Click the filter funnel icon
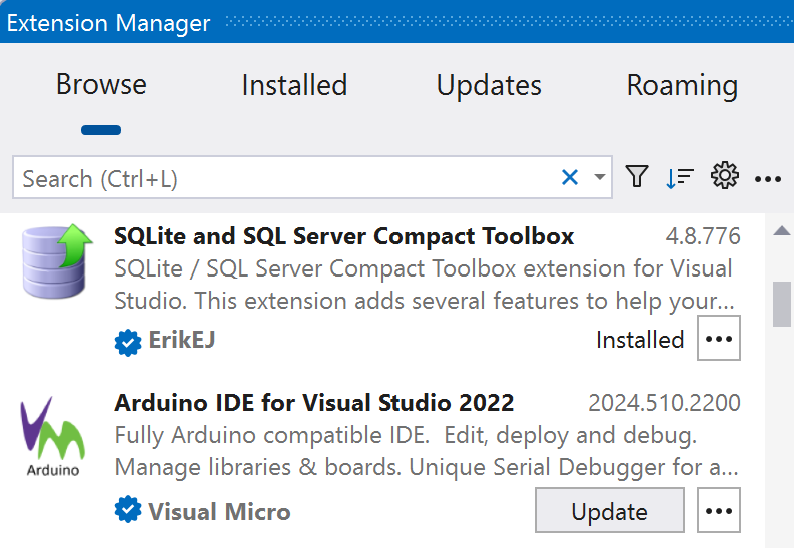794x548 pixels. [x=637, y=177]
